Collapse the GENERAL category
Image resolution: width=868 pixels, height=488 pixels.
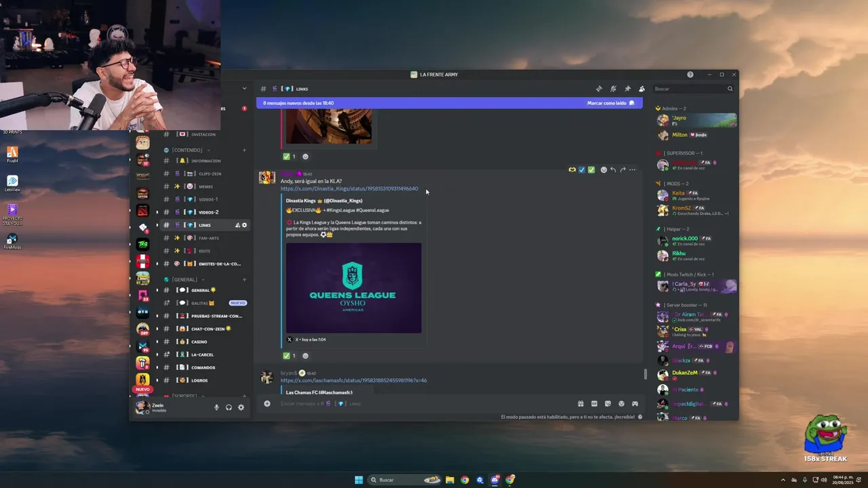(184, 279)
